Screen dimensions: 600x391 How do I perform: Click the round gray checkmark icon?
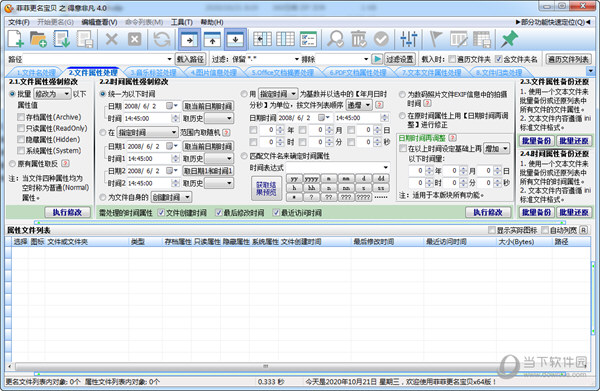tap(382, 39)
